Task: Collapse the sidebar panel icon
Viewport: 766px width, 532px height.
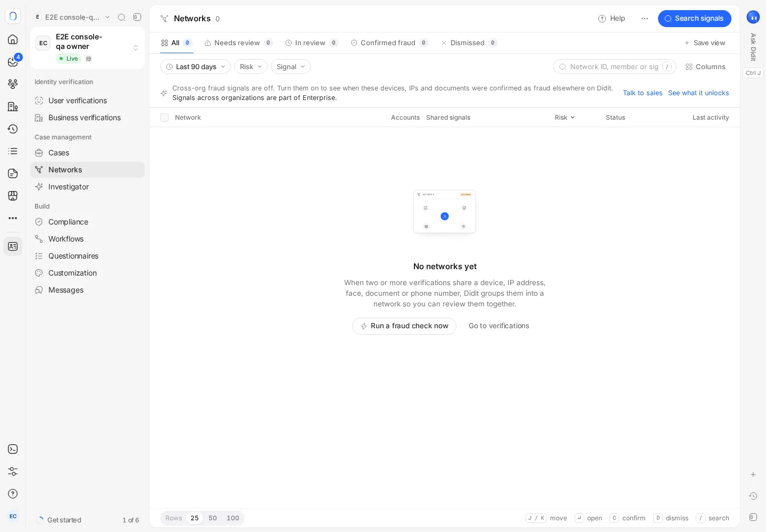Action: pyautogui.click(x=137, y=17)
